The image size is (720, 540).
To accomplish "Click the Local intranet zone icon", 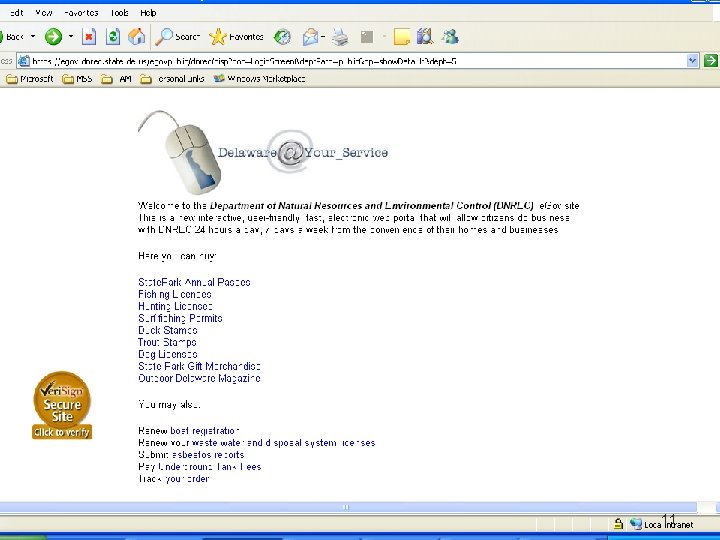I will tap(636, 524).
